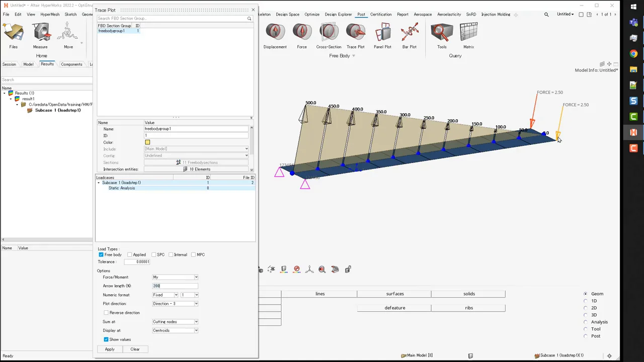Expand the Plot direction dropdown

click(x=175, y=304)
